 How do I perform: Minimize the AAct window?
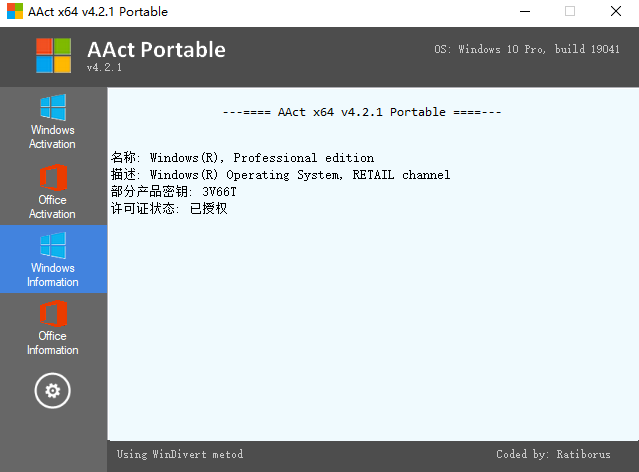(x=523, y=12)
